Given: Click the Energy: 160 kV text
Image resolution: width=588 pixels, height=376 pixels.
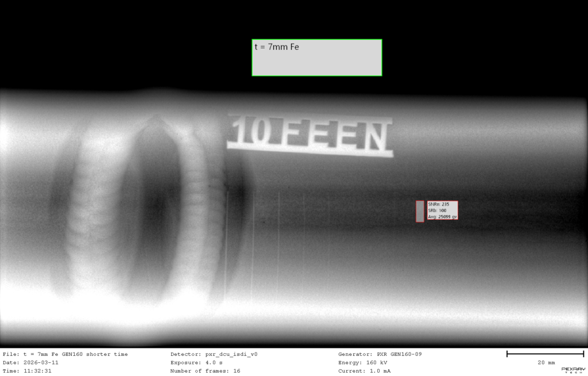Looking at the screenshot, I should click(362, 363).
